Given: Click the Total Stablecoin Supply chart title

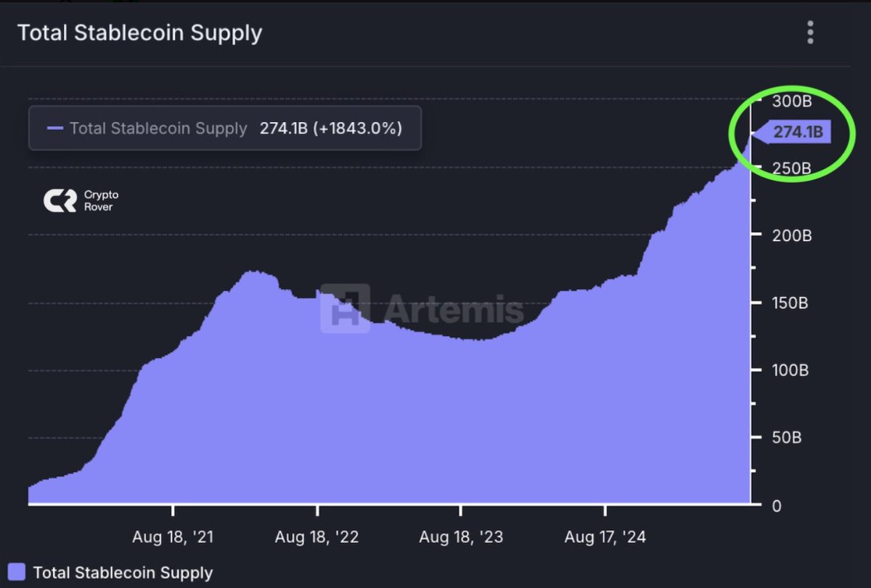Looking at the screenshot, I should [x=139, y=33].
